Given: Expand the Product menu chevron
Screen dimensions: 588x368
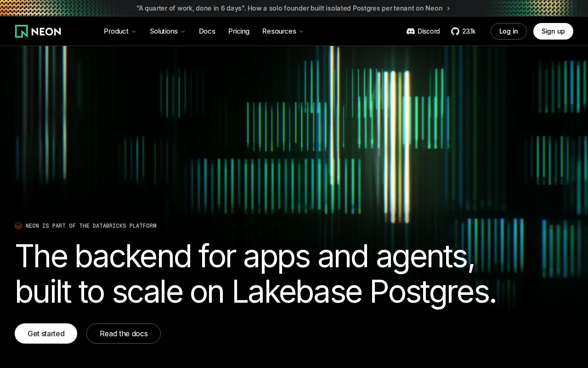Looking at the screenshot, I should [x=134, y=32].
